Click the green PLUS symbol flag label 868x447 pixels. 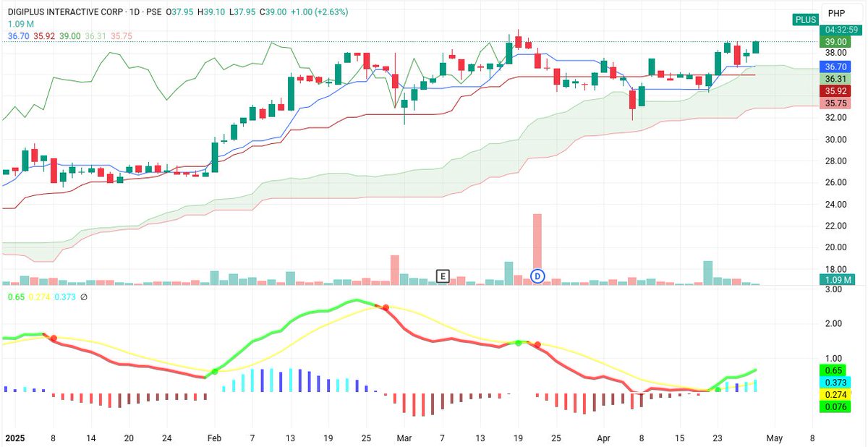(x=805, y=20)
